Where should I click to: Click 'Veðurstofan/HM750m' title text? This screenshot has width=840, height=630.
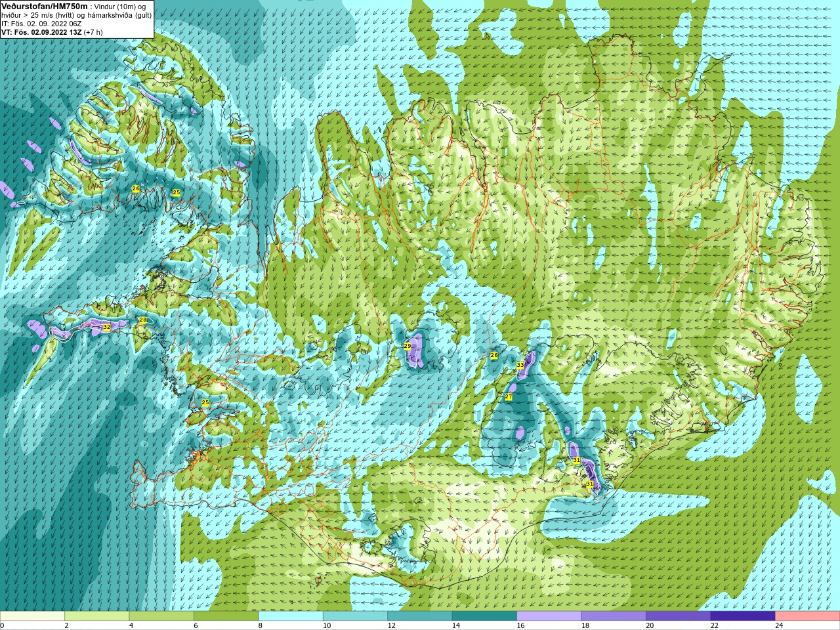coord(45,6)
